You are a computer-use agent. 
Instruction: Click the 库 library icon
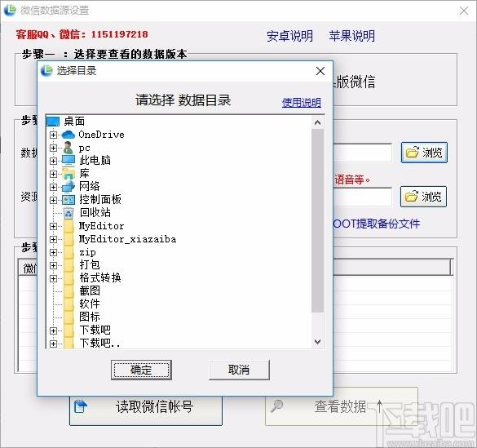[x=68, y=174]
